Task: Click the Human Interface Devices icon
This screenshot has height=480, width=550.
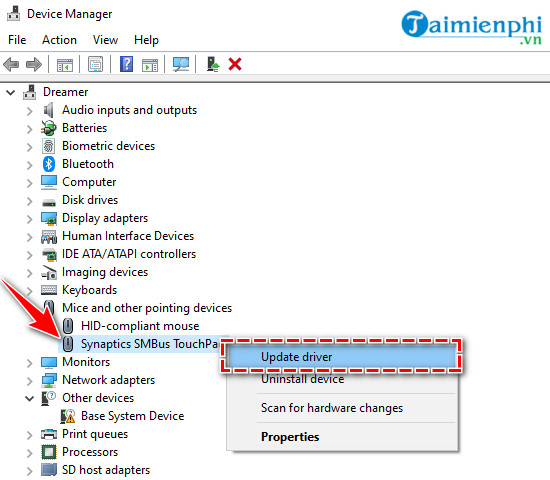Action: pyautogui.click(x=49, y=237)
